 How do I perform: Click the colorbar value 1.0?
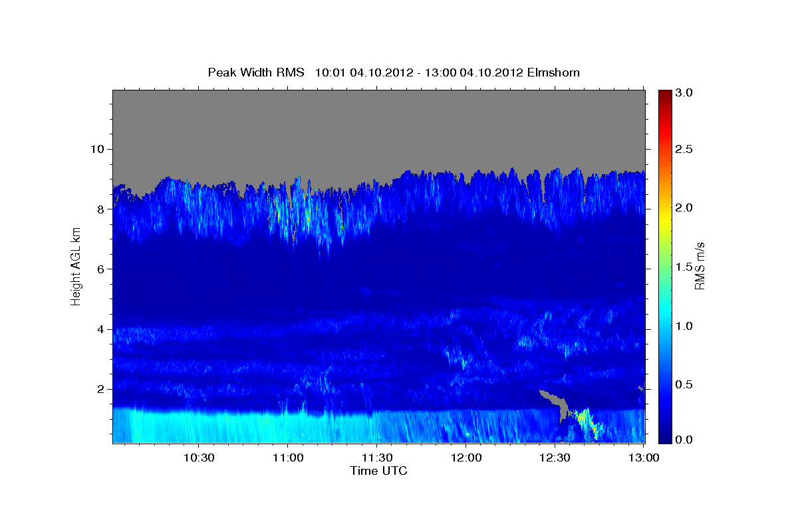(x=685, y=326)
